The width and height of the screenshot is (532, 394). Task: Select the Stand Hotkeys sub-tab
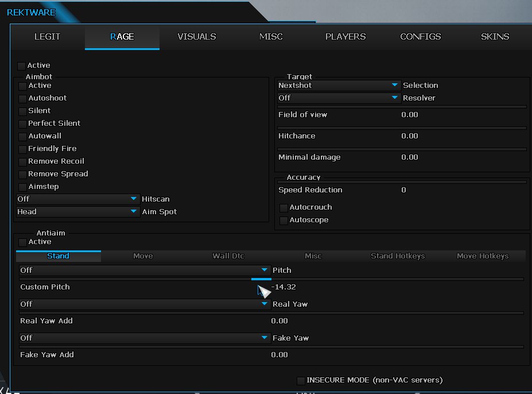pos(397,256)
